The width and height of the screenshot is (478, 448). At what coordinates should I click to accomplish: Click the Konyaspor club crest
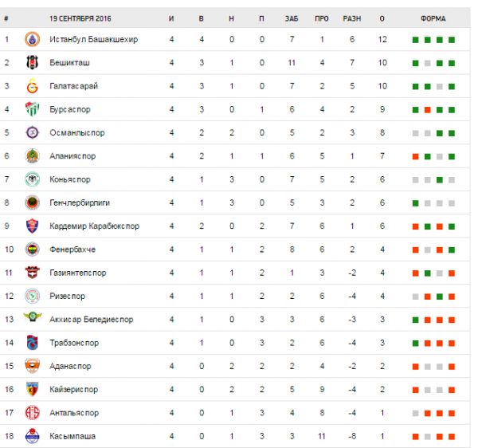(x=33, y=179)
